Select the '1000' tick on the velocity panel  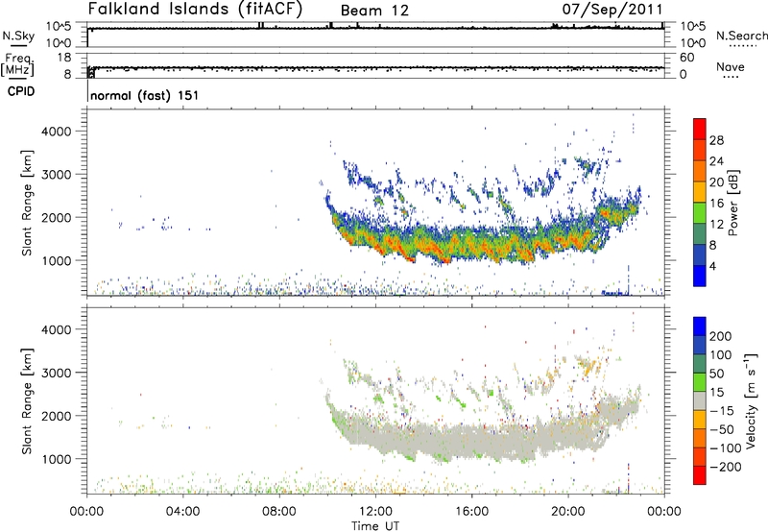(57, 459)
